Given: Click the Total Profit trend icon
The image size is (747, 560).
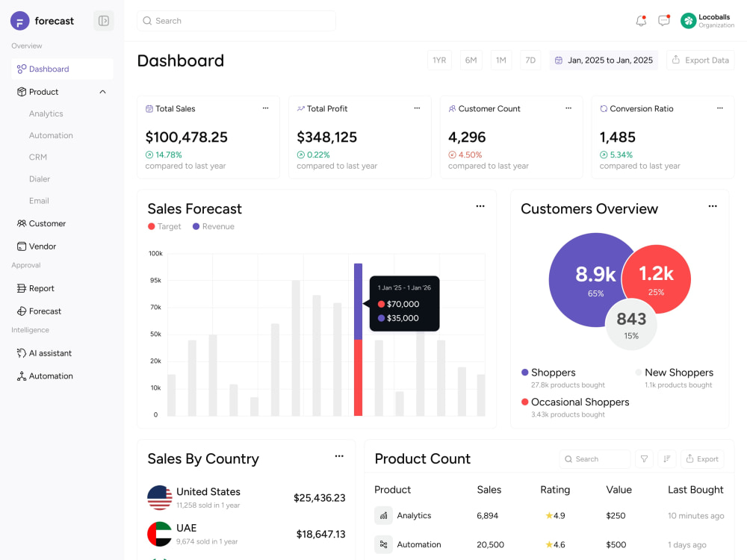Looking at the screenshot, I should [300, 108].
